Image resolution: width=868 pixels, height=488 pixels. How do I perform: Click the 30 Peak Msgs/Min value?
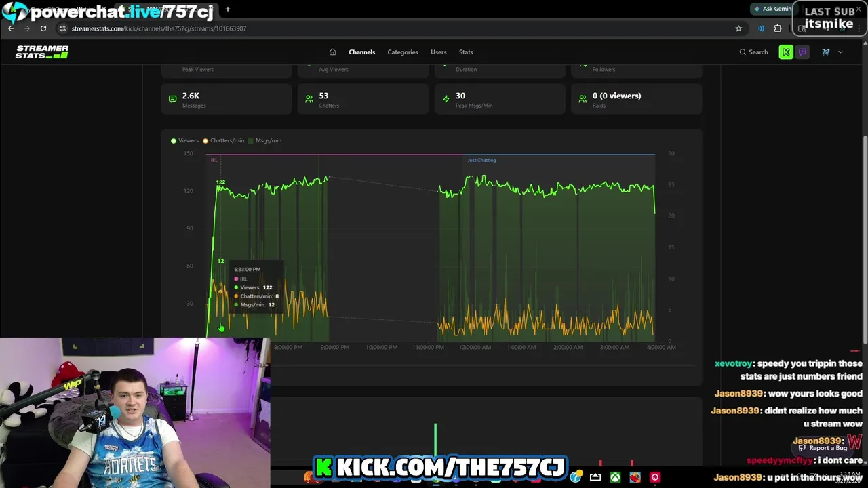460,96
